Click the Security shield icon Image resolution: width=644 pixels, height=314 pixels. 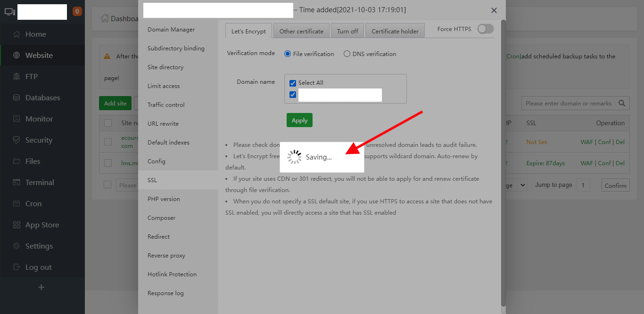point(17,140)
